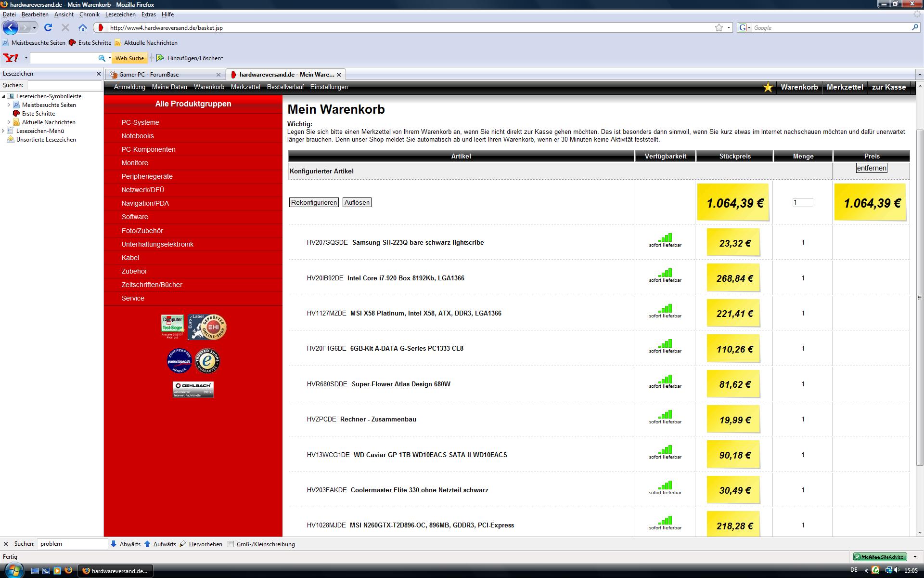Expand Meistbesuchte Seiten tree node

(9, 105)
